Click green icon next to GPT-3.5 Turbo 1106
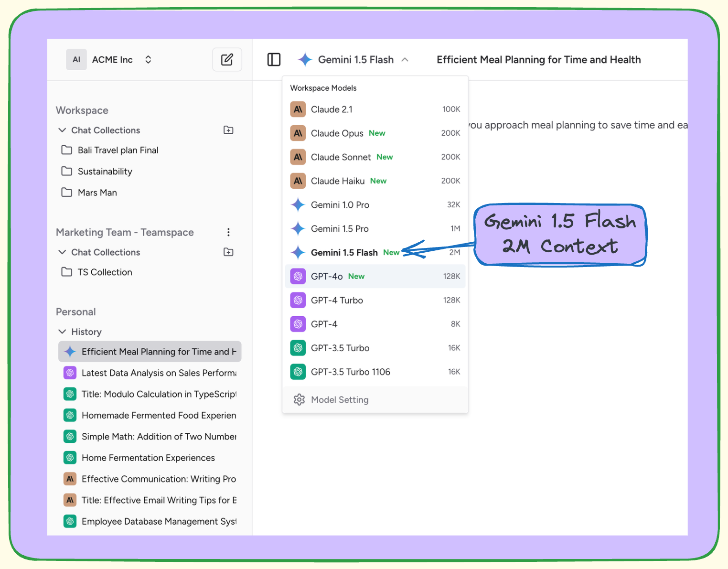Image resolution: width=728 pixels, height=569 pixels. [x=298, y=372]
